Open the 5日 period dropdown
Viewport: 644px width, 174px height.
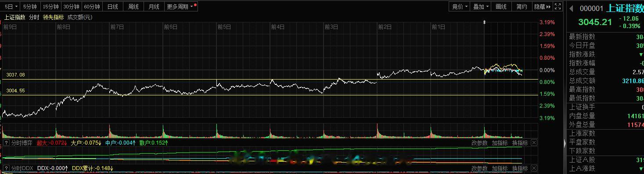click(x=11, y=7)
